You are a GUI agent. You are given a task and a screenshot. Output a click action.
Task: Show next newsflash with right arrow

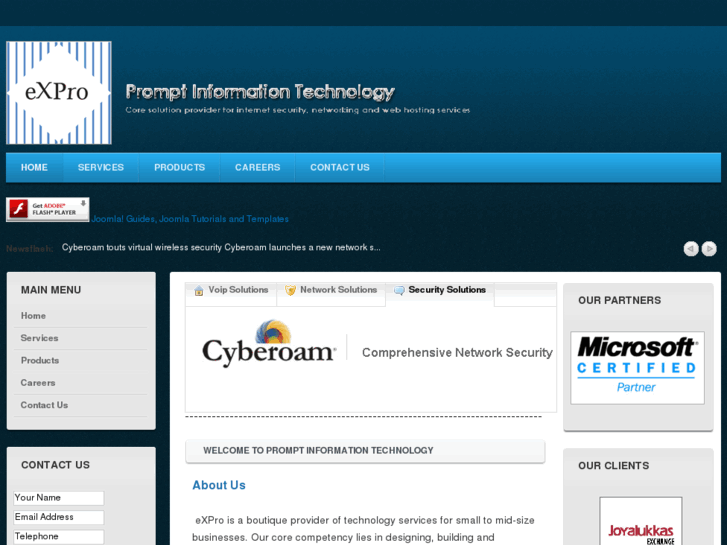coord(709,249)
